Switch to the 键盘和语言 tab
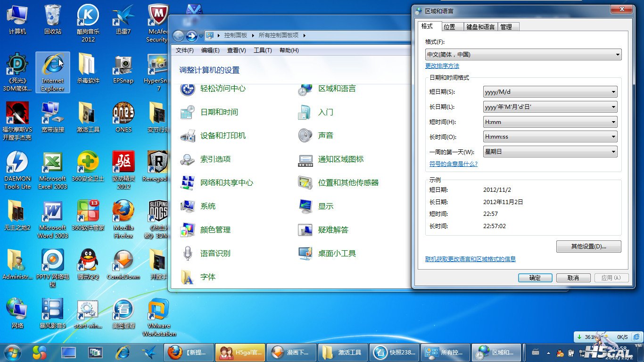Viewport: 644px width, 362px height. (480, 27)
